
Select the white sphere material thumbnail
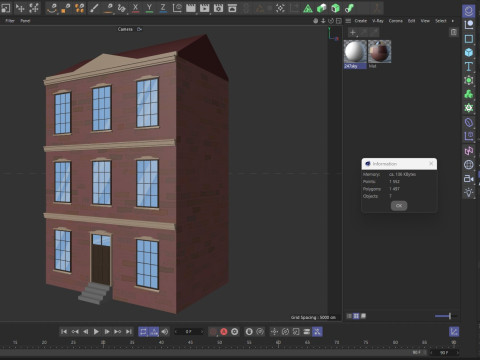(x=355, y=51)
